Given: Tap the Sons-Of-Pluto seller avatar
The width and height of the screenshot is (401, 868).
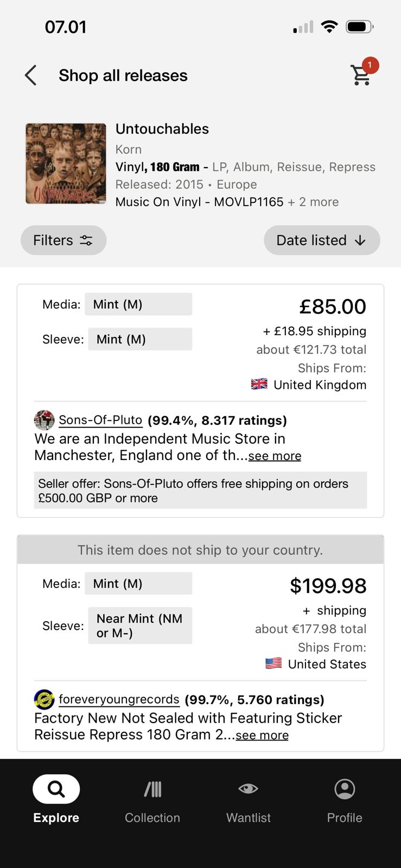Looking at the screenshot, I should 44,420.
